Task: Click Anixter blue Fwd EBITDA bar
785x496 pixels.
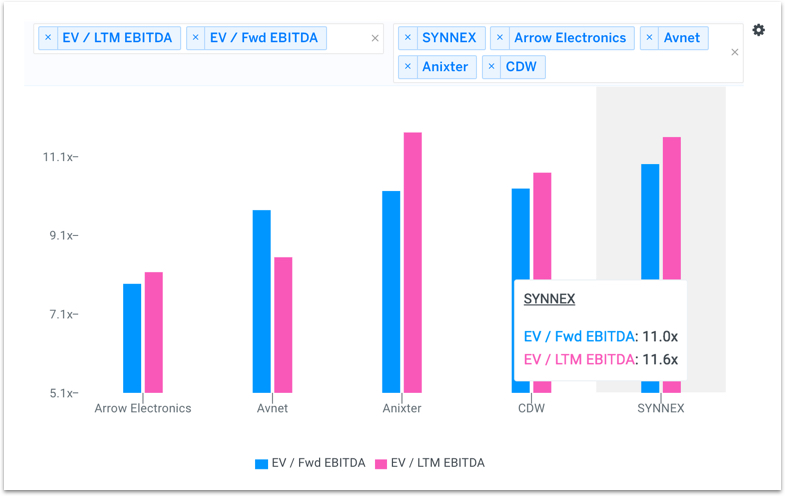Action: coord(391,292)
